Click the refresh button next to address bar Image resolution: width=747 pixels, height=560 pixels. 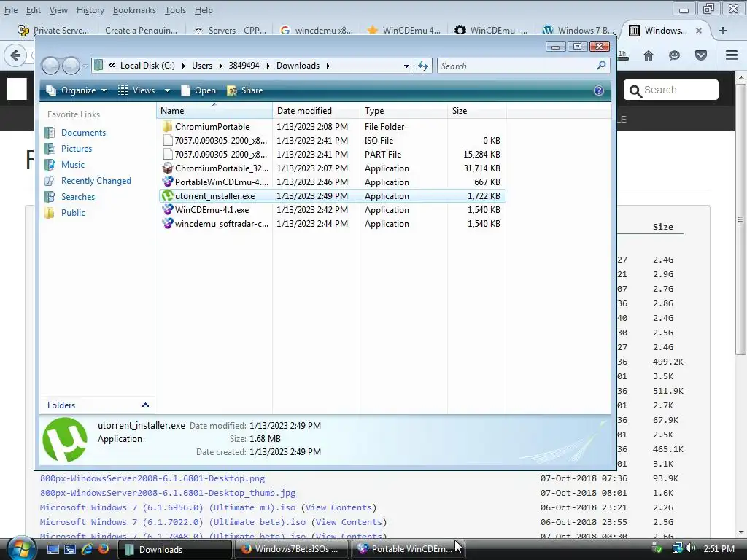click(x=423, y=66)
